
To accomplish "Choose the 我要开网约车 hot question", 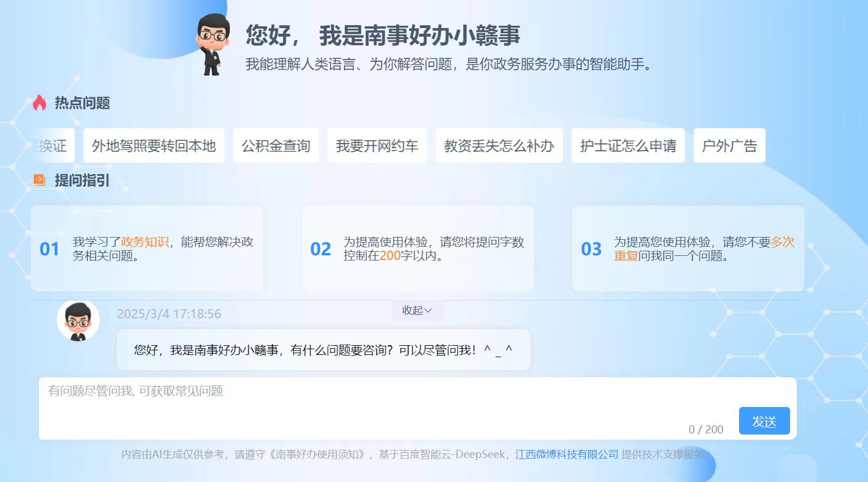I will (x=377, y=146).
